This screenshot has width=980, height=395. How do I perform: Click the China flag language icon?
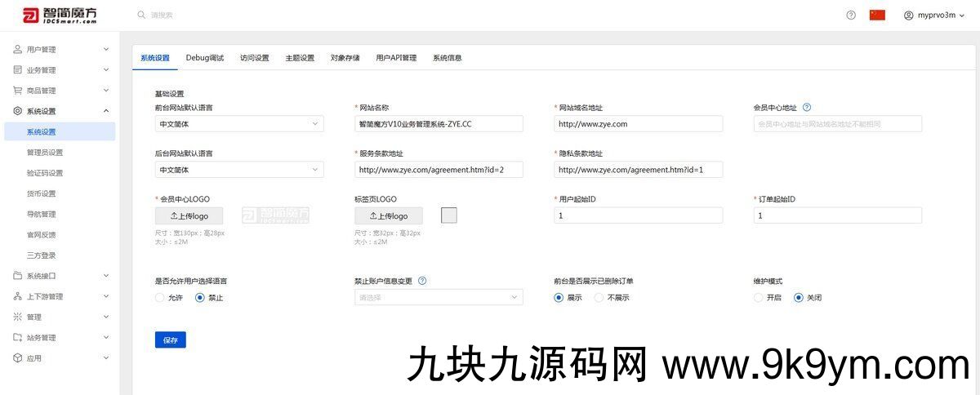[x=877, y=15]
